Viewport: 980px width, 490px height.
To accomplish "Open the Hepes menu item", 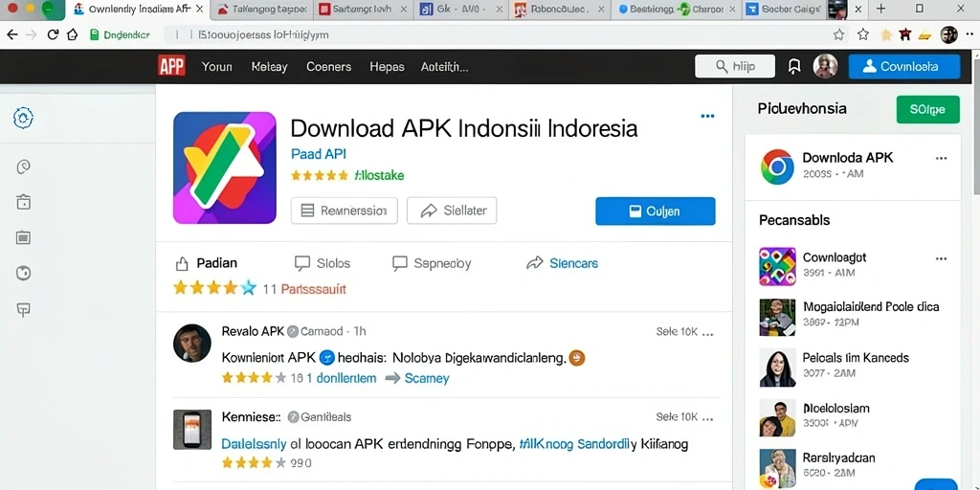I will tap(387, 67).
